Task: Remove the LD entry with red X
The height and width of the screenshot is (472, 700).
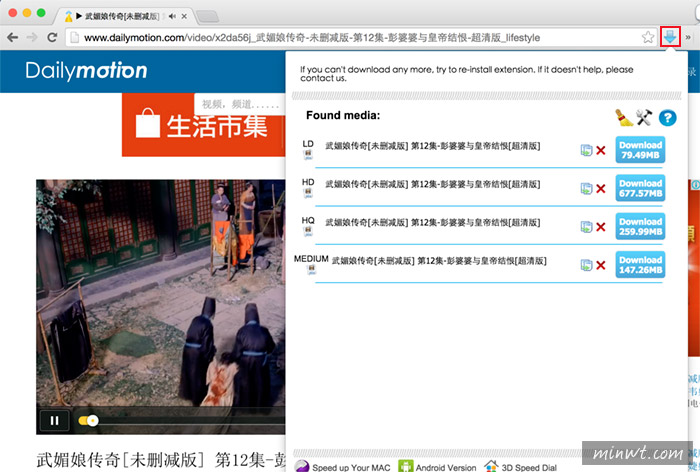Action: coord(601,150)
